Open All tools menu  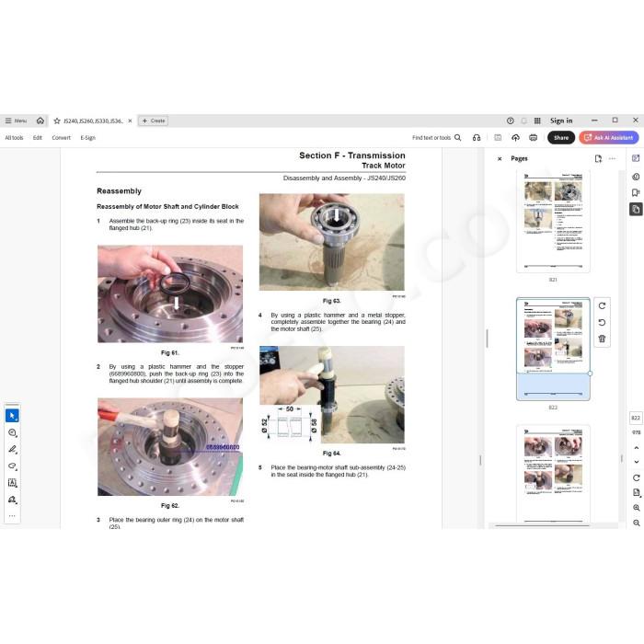click(14, 138)
